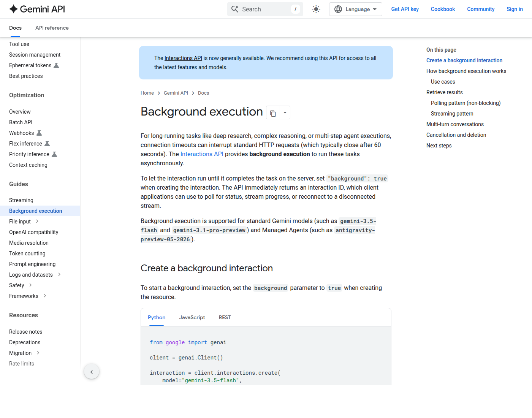Open Interactions API link in intro paragraph

[x=202, y=154]
